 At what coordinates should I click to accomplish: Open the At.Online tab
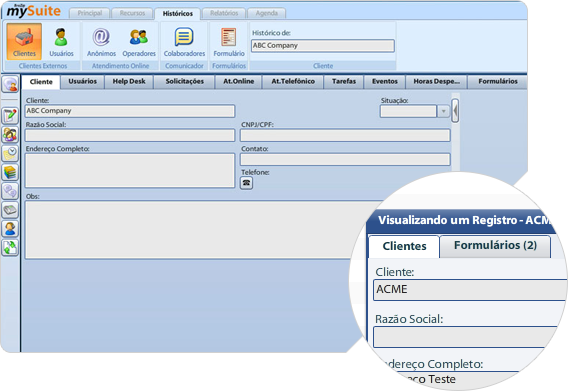click(238, 82)
